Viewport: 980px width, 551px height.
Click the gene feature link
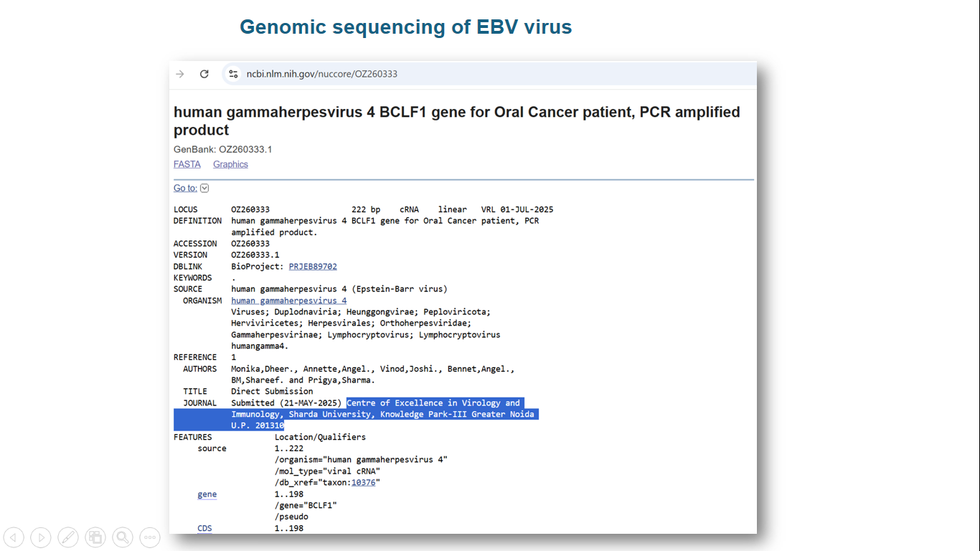[x=207, y=494]
